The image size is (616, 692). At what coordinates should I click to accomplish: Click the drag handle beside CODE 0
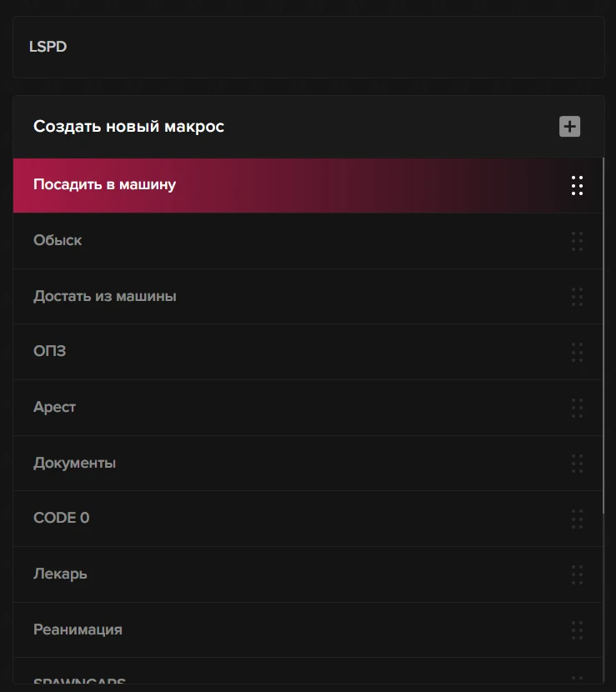[x=577, y=519]
